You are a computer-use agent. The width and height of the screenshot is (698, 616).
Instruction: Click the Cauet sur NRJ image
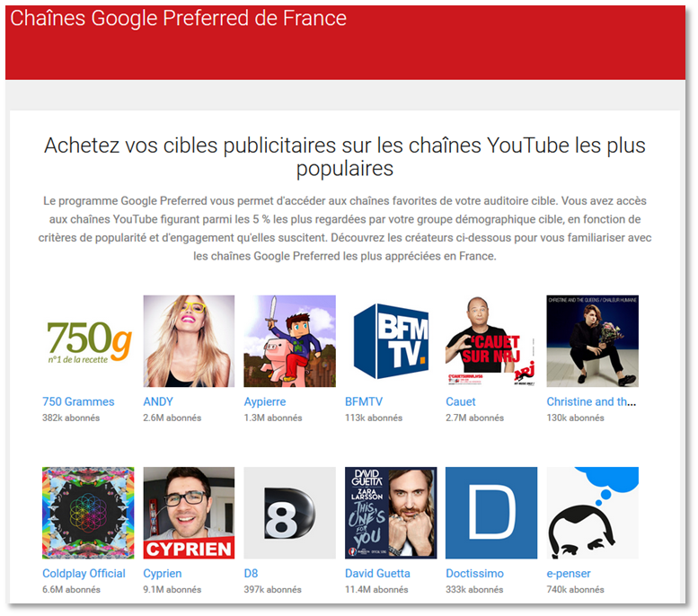click(491, 341)
